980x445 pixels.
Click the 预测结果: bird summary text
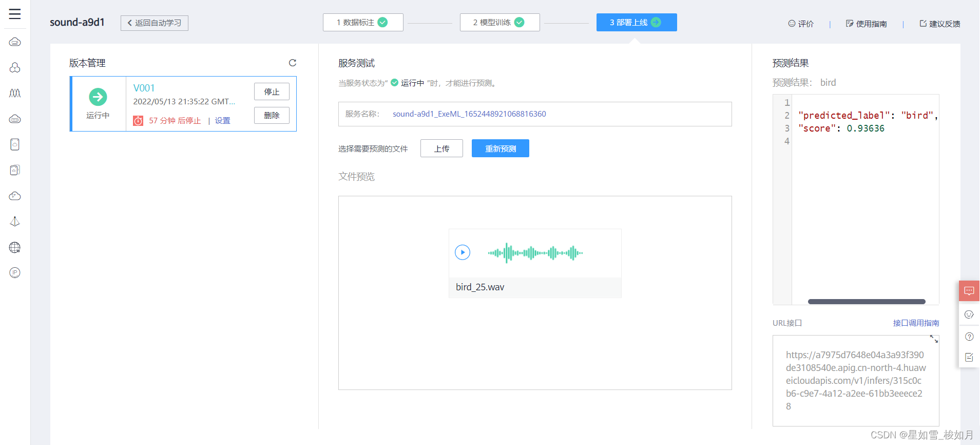coord(804,83)
